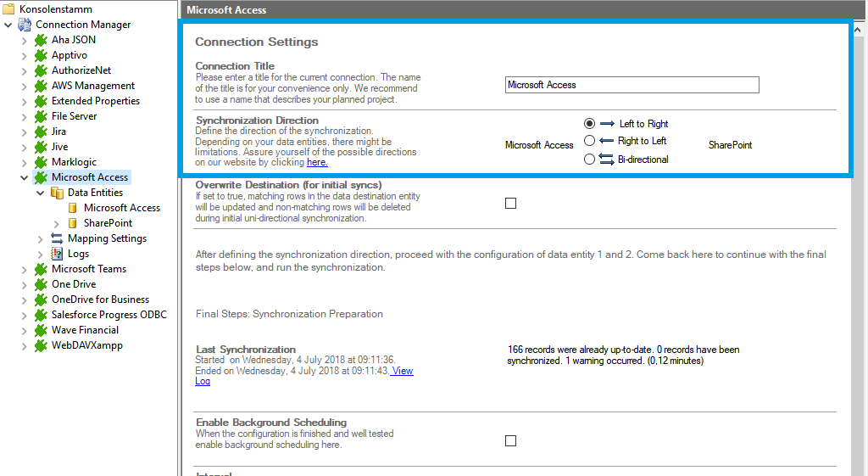Click the Connection Title input field
868x476 pixels.
pos(632,85)
